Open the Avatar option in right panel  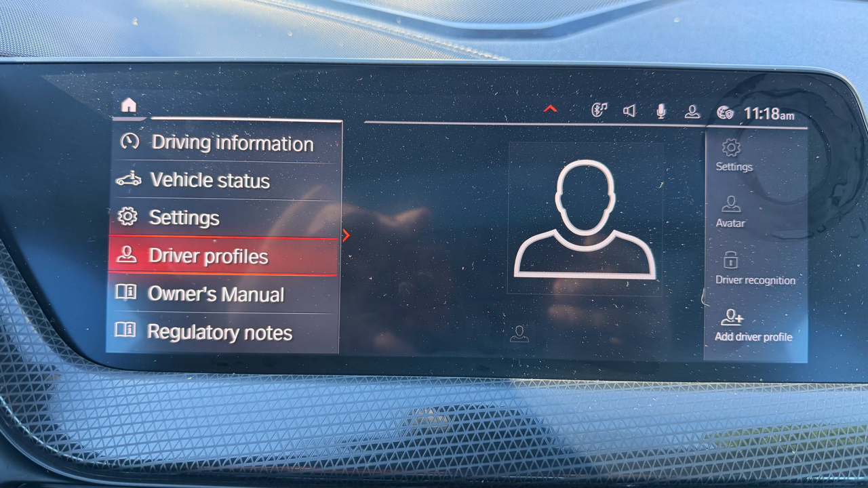[730, 211]
